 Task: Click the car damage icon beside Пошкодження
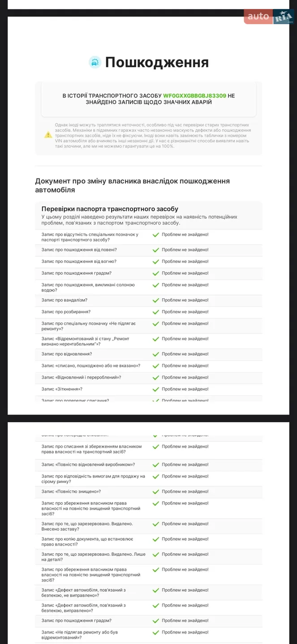[95, 62]
